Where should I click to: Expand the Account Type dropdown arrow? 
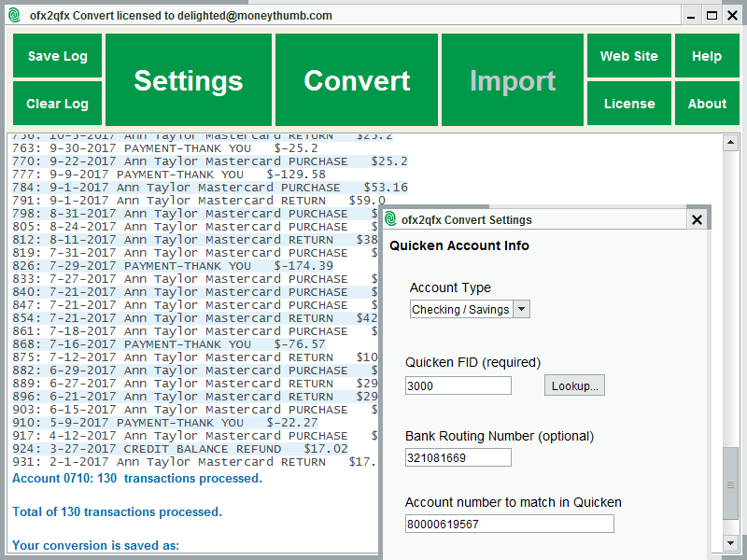[522, 309]
